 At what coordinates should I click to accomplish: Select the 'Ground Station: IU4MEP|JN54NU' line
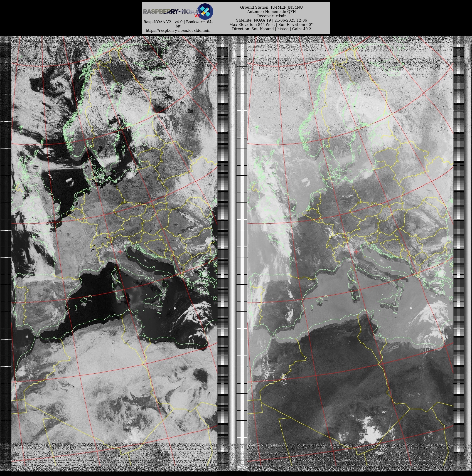pos(271,7)
